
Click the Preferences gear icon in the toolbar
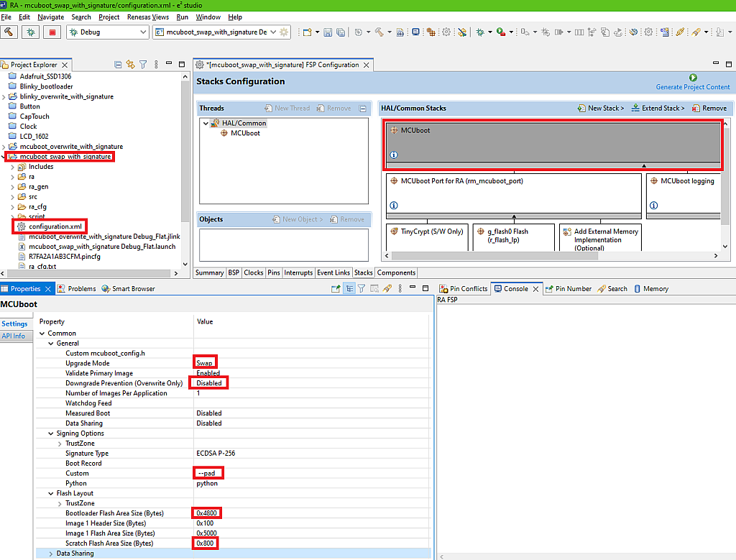click(446, 32)
